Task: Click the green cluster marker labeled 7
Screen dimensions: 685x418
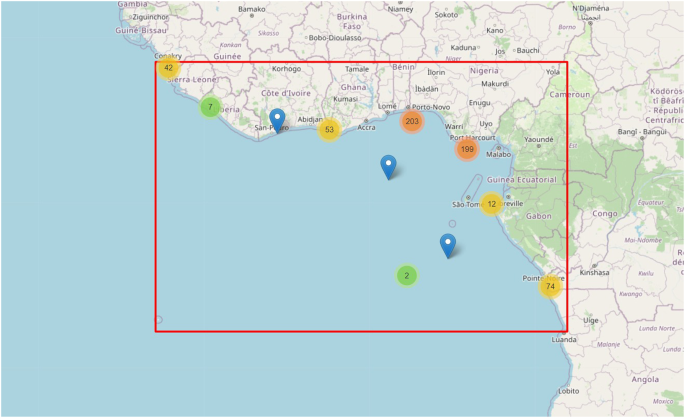Action: tap(210, 107)
